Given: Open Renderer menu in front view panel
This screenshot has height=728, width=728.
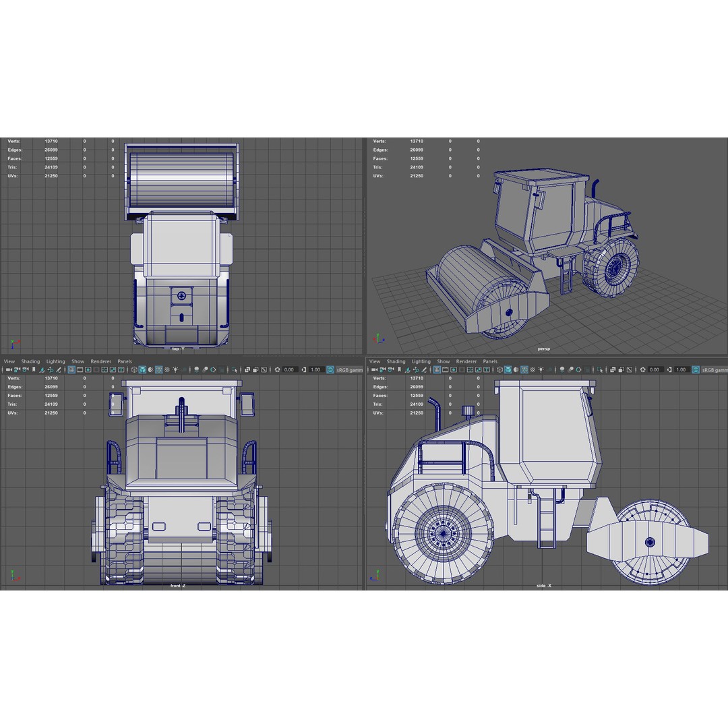Looking at the screenshot, I should click(100, 361).
